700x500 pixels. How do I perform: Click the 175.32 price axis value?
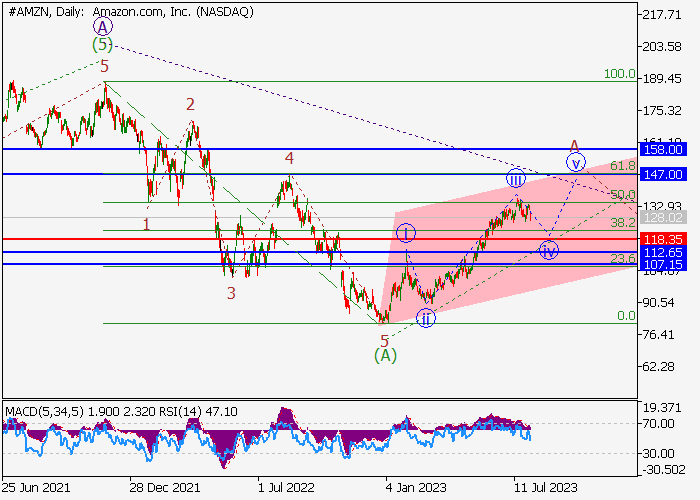point(662,110)
